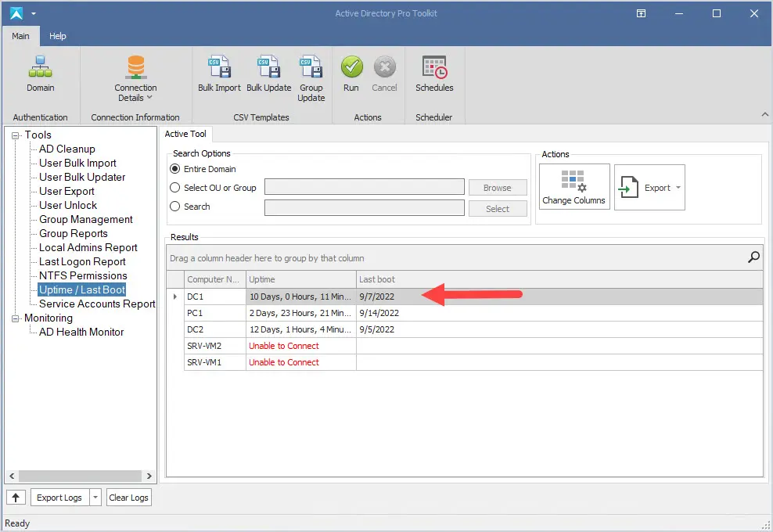Select Uptime / Last Boot tool

tap(82, 290)
